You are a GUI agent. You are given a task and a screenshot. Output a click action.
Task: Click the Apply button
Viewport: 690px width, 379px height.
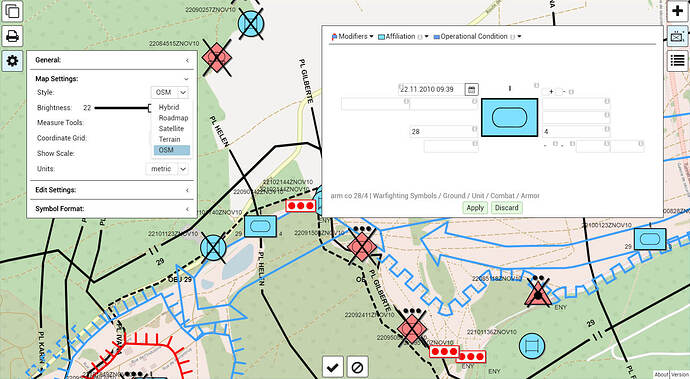pos(475,208)
